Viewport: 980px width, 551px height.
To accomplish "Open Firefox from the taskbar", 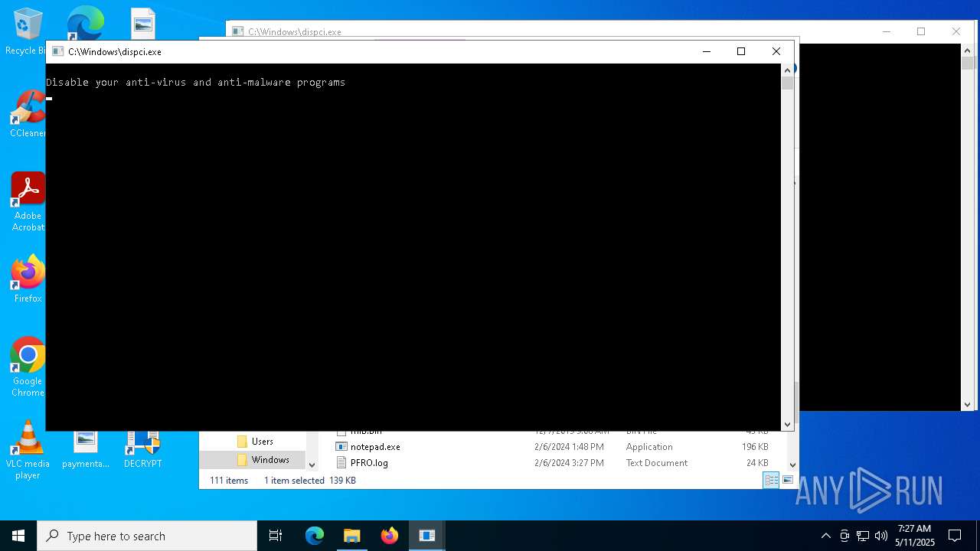I will (390, 536).
